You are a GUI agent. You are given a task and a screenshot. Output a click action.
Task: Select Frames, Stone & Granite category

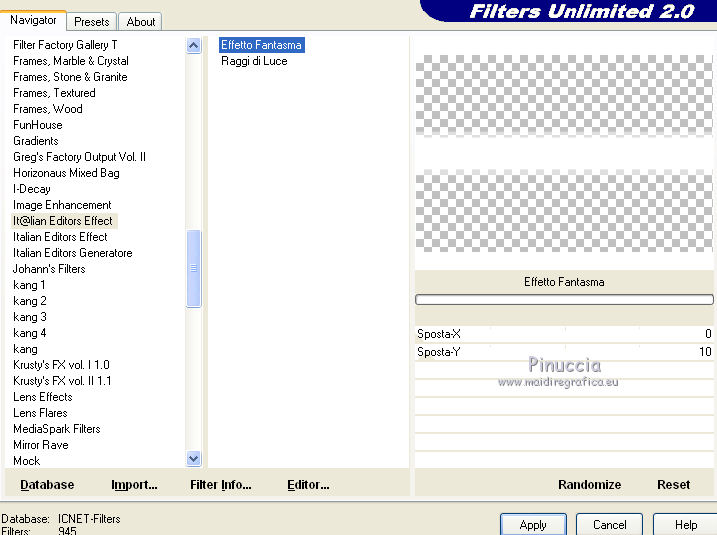[70, 77]
